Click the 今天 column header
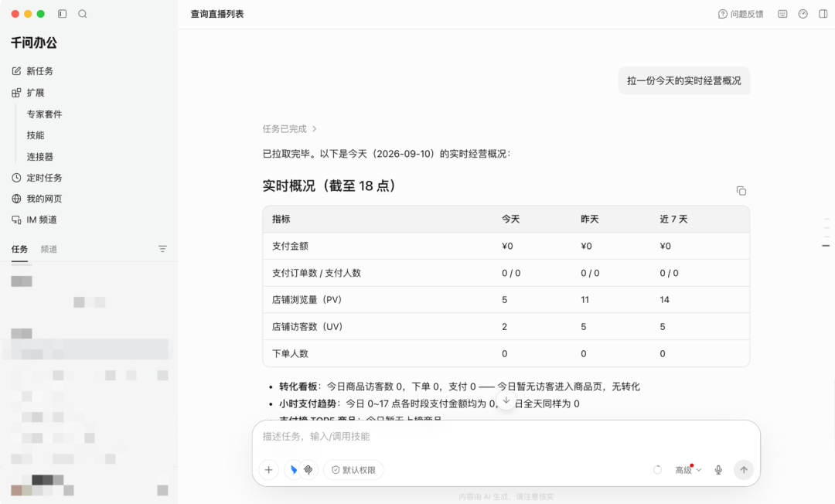 (511, 220)
